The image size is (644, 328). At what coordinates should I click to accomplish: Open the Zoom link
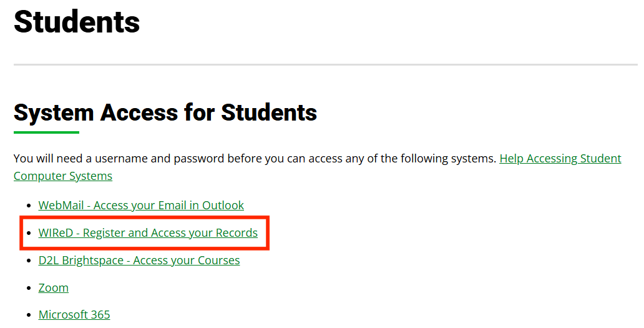[54, 288]
